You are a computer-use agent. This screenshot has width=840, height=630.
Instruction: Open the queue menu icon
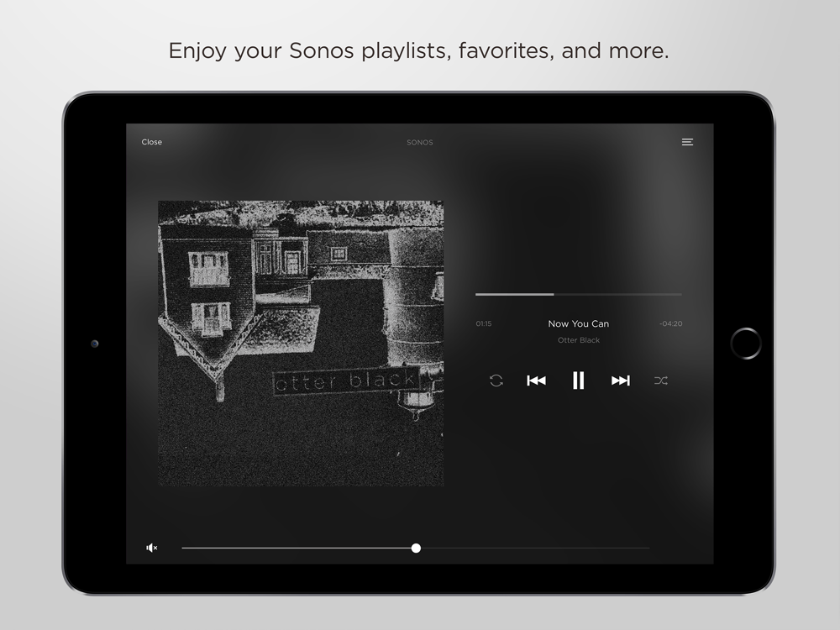point(687,142)
